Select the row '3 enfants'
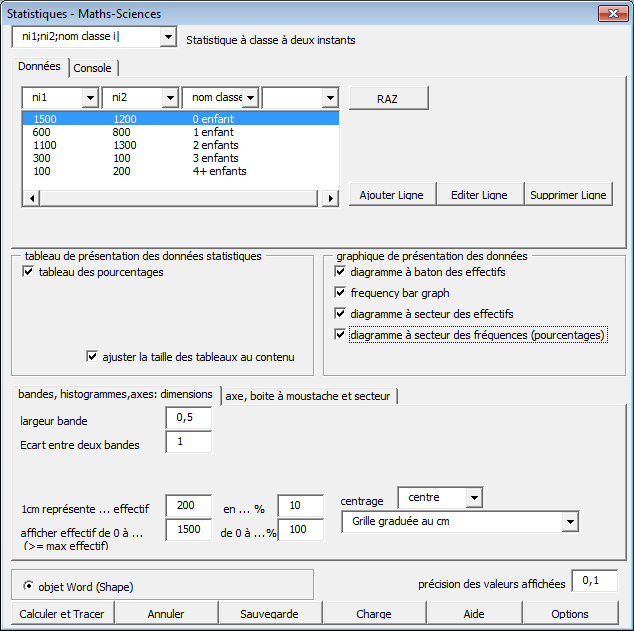 pyautogui.click(x=181, y=158)
